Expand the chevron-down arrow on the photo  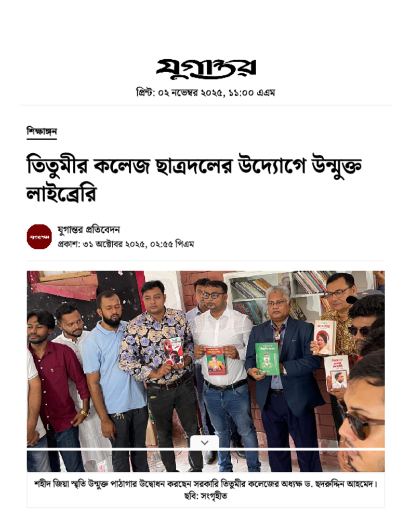pyautogui.click(x=205, y=442)
